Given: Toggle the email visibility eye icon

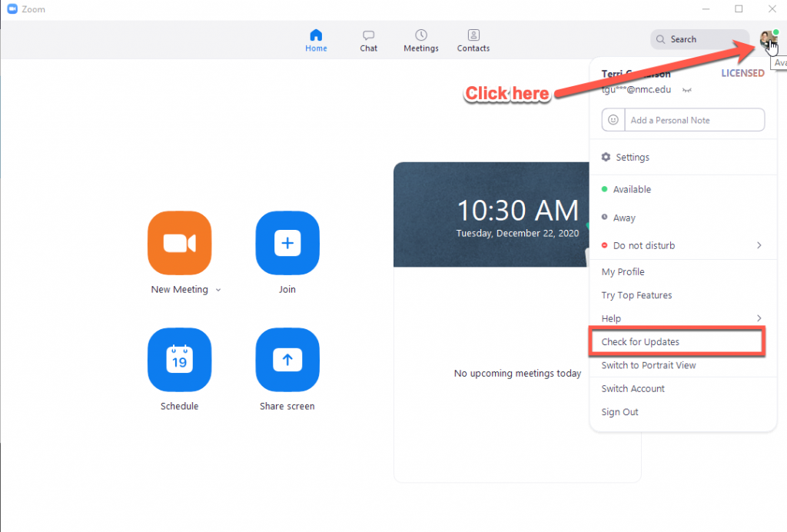Looking at the screenshot, I should (x=686, y=91).
